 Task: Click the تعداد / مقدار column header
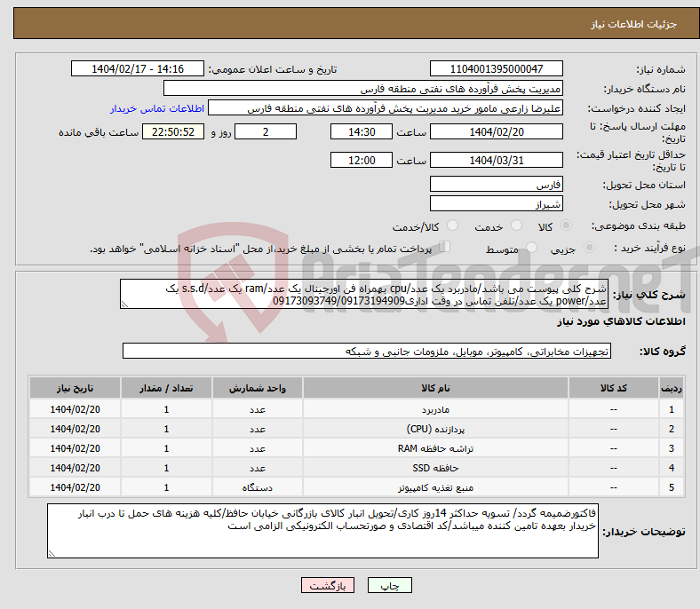coord(166,388)
